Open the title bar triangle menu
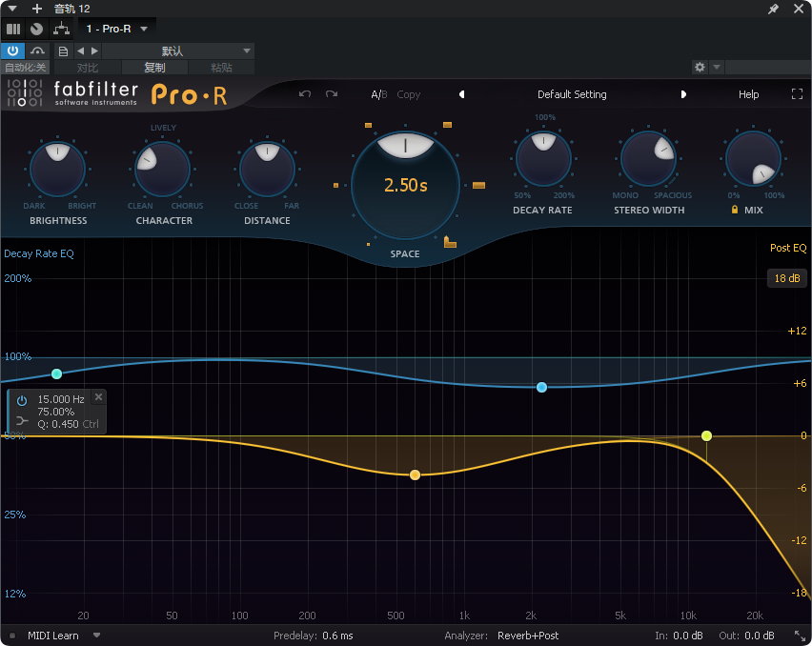Screen dimensions: 812x646 (x=12, y=9)
